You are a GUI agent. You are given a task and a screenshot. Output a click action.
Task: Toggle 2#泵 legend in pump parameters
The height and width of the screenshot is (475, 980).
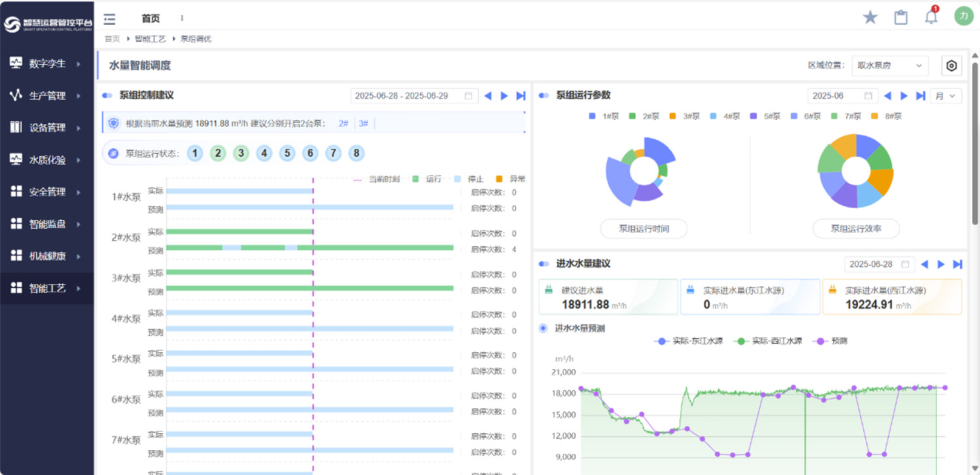[x=644, y=116]
